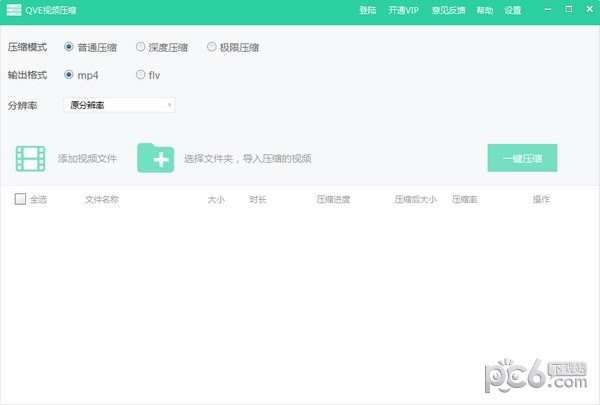Open 意见反馈 feedback
This screenshot has height=405, width=600.
[x=448, y=10]
